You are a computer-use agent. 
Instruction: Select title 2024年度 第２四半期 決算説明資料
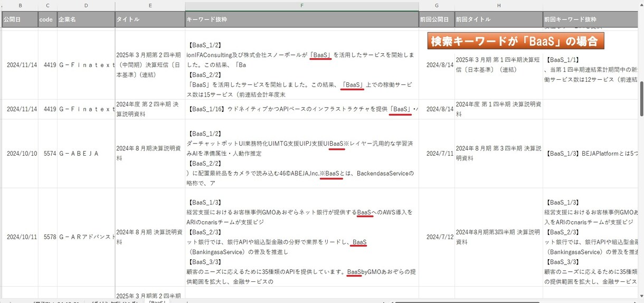pyautogui.click(x=150, y=109)
